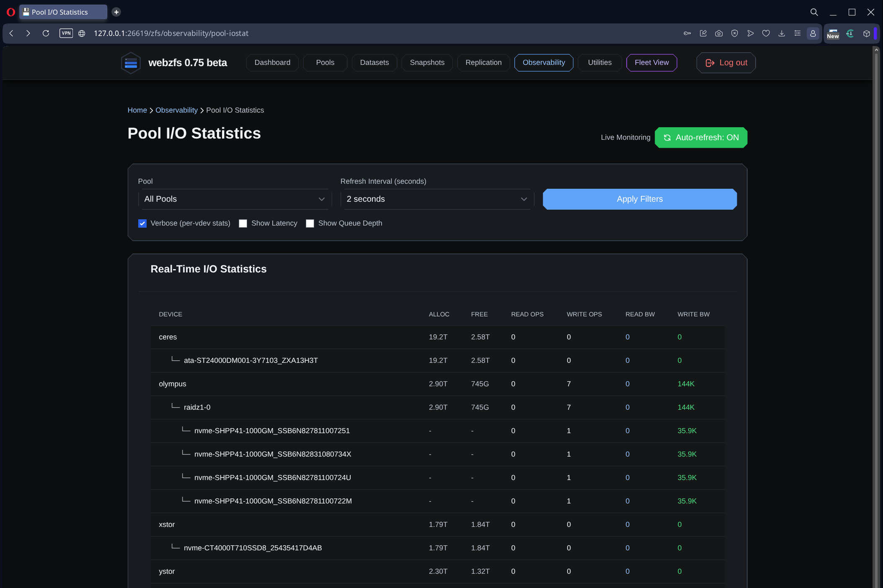
Task: Go to the Pools nav tab
Action: click(x=325, y=63)
